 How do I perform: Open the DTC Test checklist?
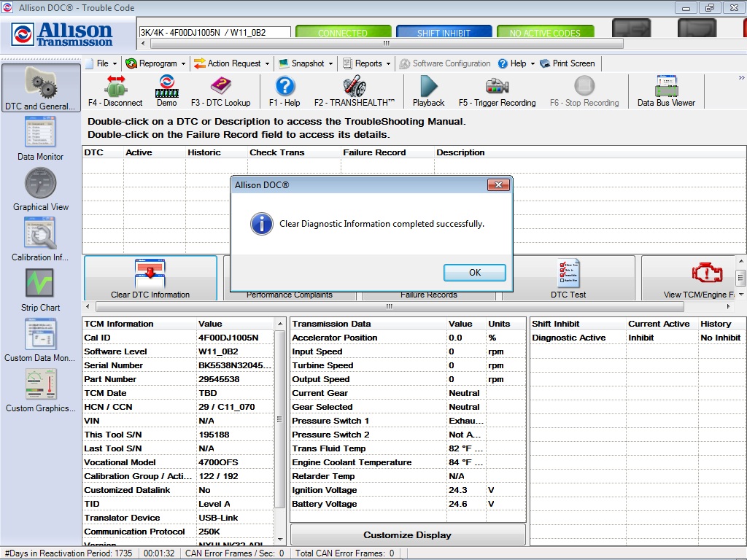tap(568, 278)
